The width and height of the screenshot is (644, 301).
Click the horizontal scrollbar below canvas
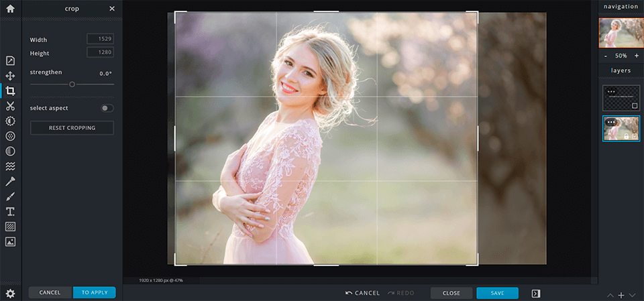coord(396,280)
